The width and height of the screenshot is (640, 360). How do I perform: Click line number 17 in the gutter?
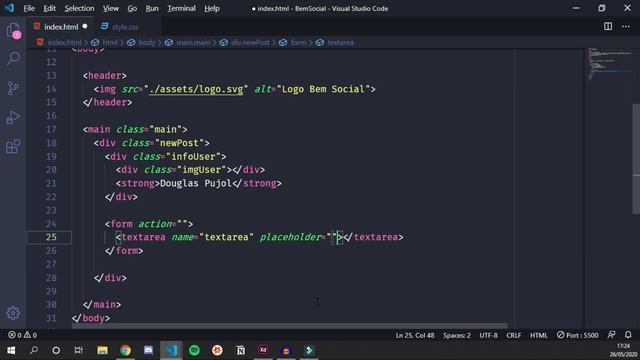(x=51, y=129)
